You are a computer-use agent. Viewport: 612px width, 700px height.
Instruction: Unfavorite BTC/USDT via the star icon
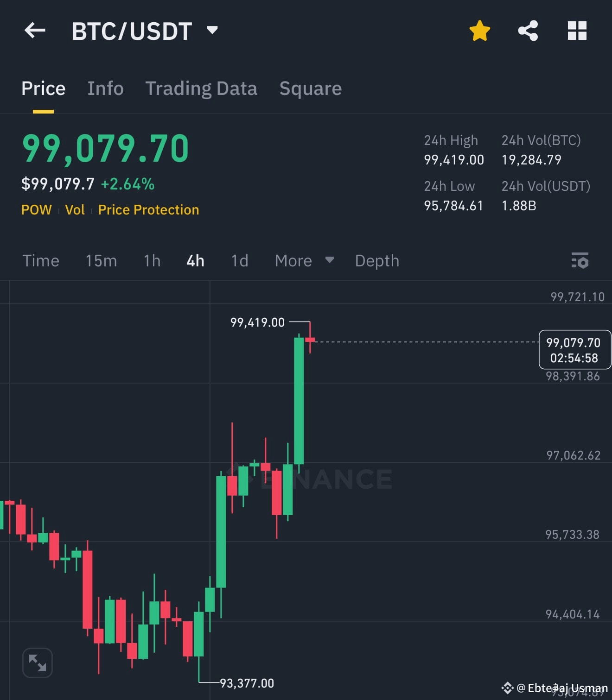(479, 31)
